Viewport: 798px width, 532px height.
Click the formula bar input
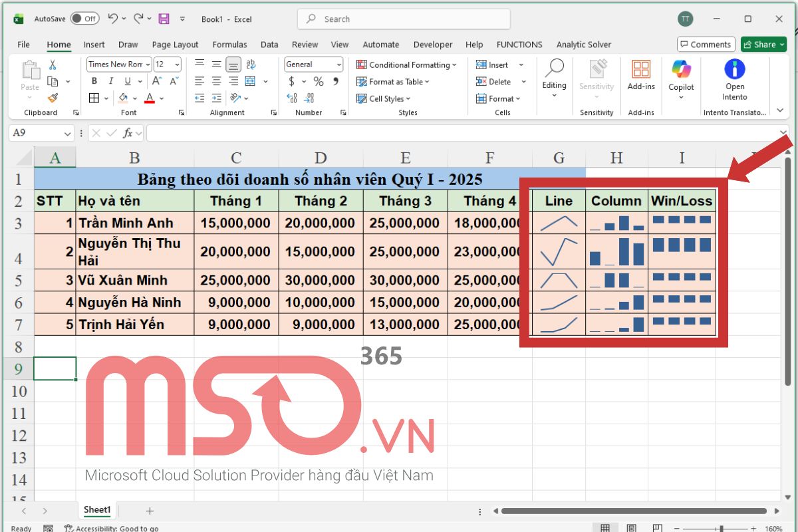tap(462, 133)
